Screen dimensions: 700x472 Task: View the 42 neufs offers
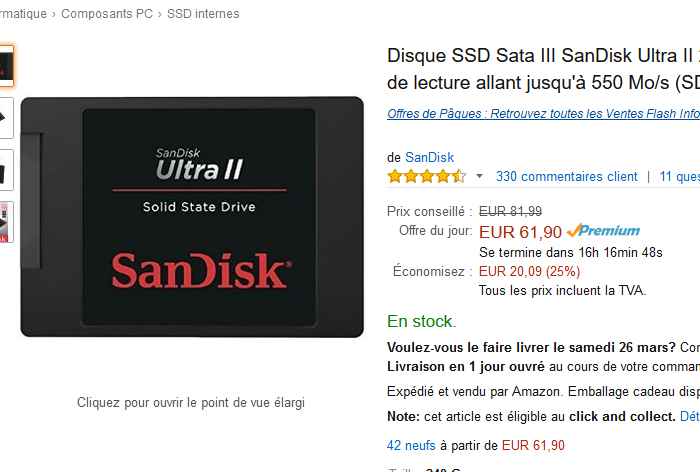click(411, 445)
